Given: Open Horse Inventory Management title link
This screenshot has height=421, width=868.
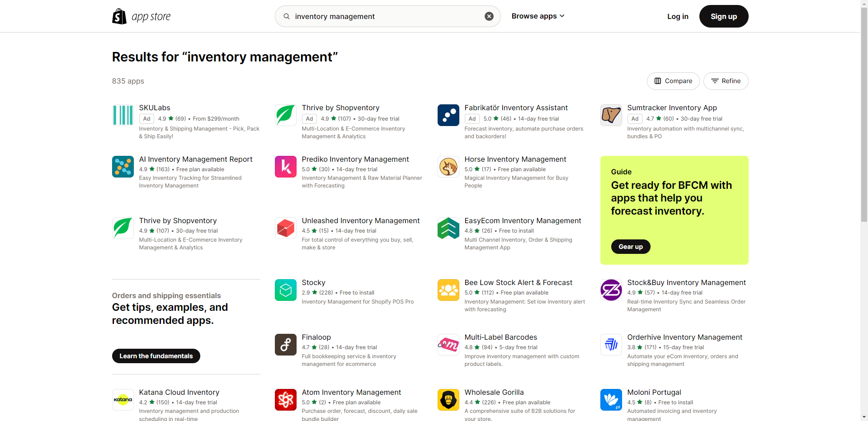Looking at the screenshot, I should click(515, 159).
